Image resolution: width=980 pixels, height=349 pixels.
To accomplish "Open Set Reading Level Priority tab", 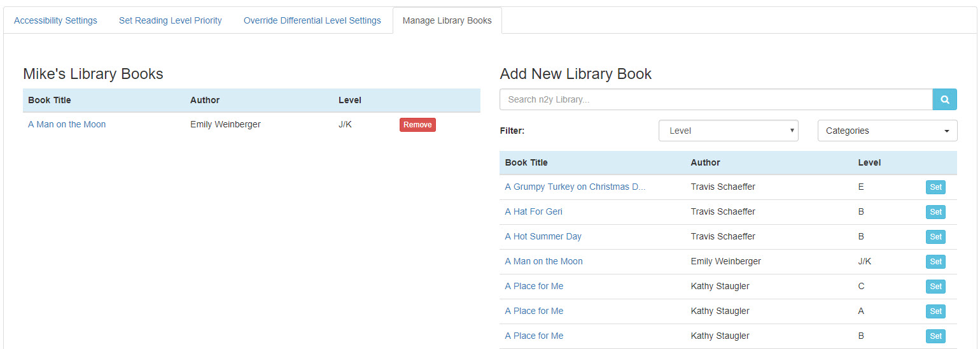I will pyautogui.click(x=171, y=20).
